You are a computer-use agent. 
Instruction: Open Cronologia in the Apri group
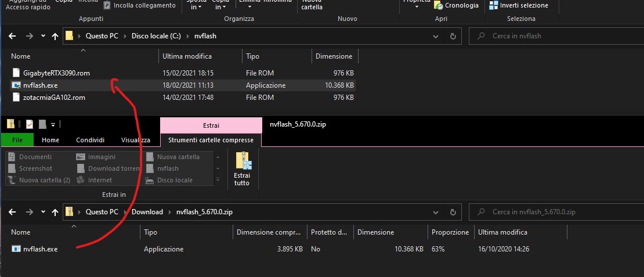pos(457,5)
